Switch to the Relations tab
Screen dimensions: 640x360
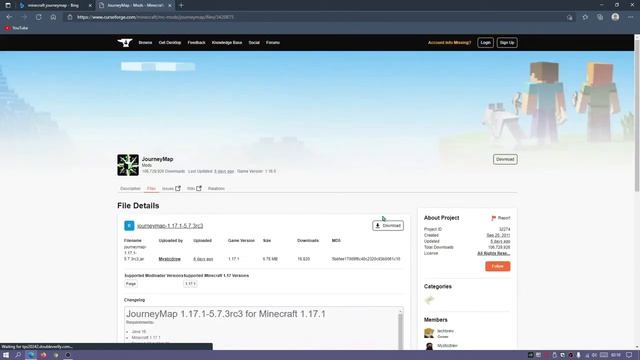click(x=216, y=189)
